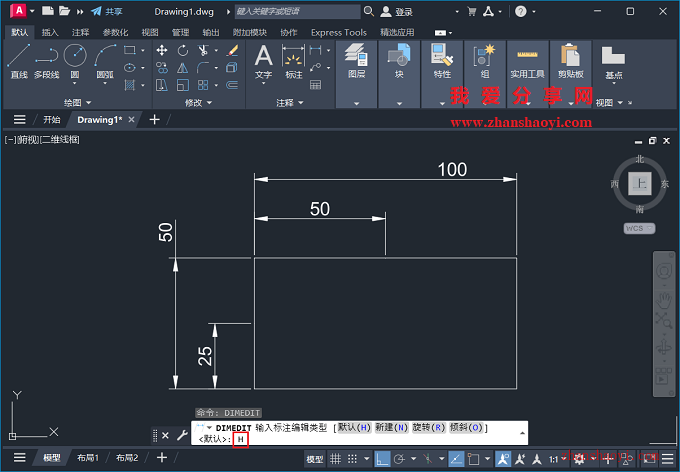Select the Linear dimension tool

[315, 50]
